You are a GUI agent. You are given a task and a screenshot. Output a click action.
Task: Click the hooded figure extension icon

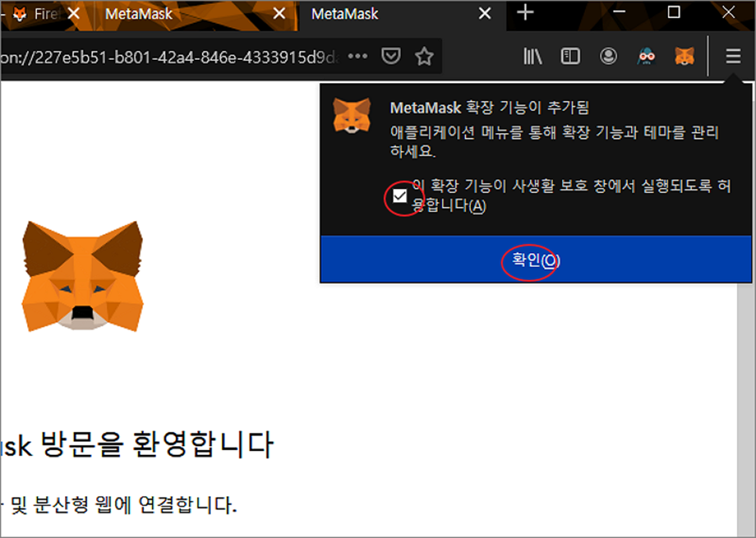(x=647, y=56)
